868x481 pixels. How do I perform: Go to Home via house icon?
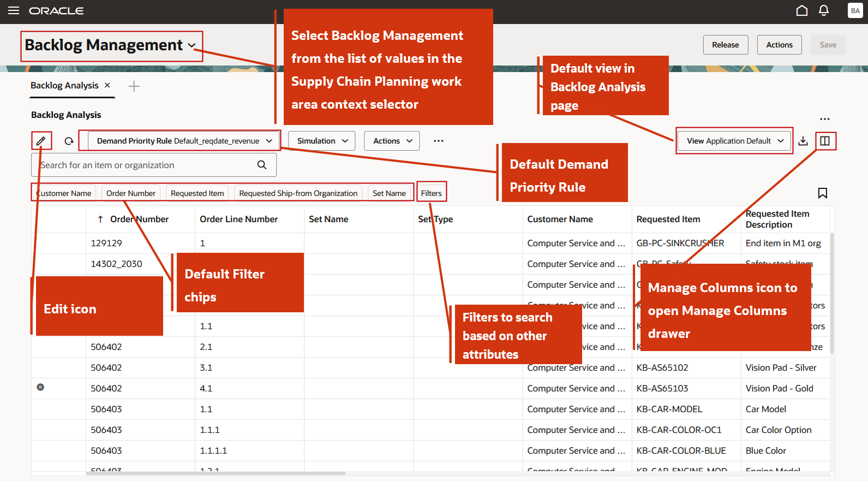coord(801,10)
